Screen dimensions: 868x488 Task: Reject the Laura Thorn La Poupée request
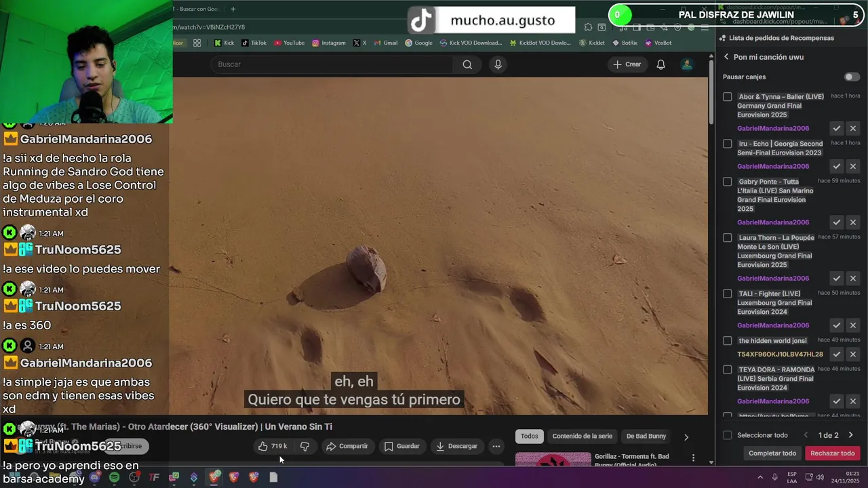(853, 278)
